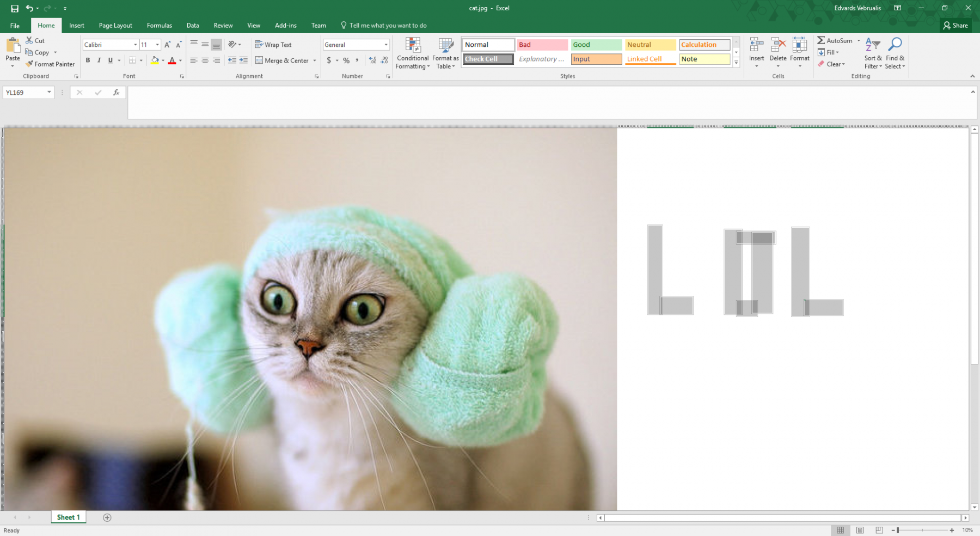Click the Cut scissors icon
The image size is (980, 536).
29,40
